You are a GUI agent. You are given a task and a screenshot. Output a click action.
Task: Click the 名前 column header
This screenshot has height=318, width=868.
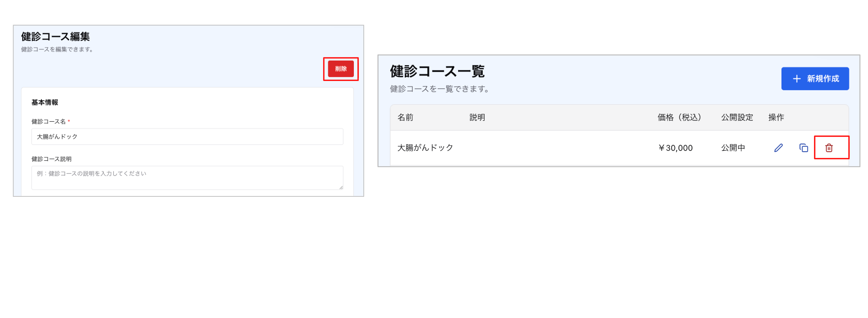(405, 118)
